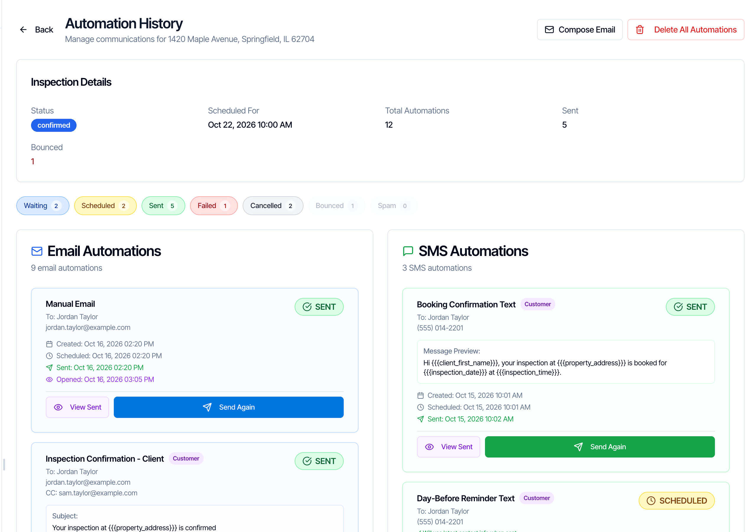Click the SMS Automations chat bubble icon
The width and height of the screenshot is (756, 532).
tap(408, 251)
